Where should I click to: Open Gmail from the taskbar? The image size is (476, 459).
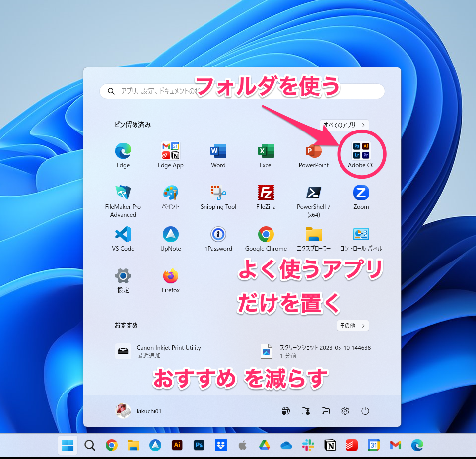pyautogui.click(x=396, y=445)
